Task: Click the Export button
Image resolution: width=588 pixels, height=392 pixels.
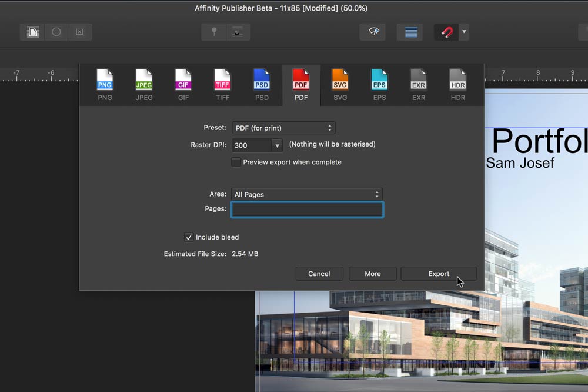Action: click(x=439, y=274)
